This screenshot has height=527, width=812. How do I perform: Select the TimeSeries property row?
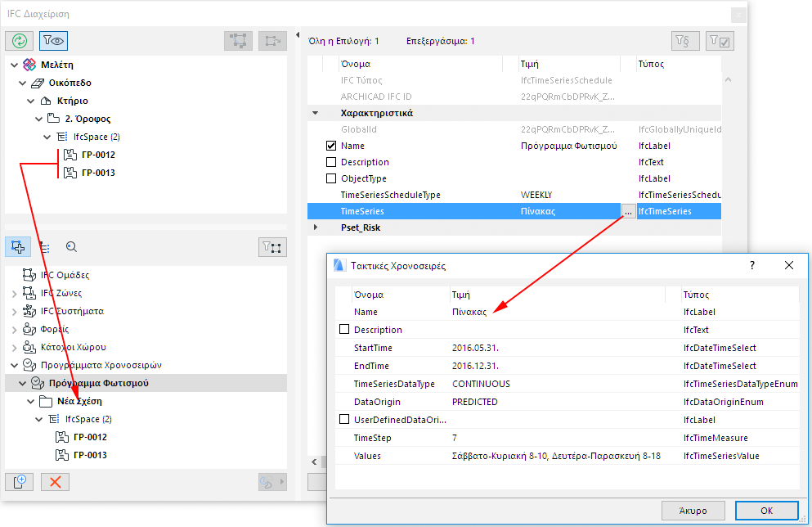(514, 211)
